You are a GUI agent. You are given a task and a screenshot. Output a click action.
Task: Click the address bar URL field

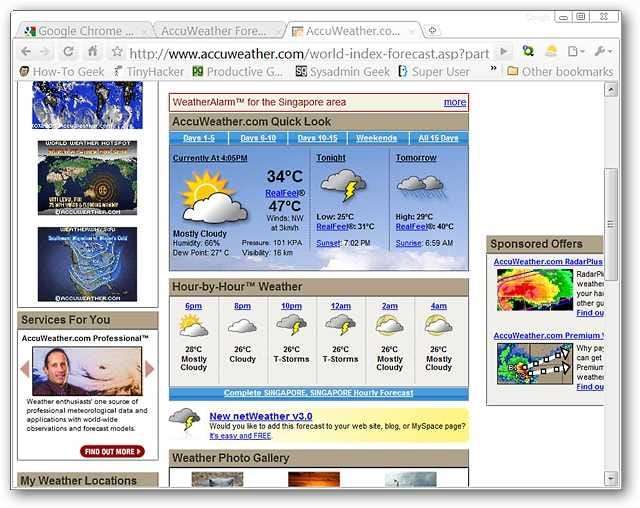tap(309, 53)
